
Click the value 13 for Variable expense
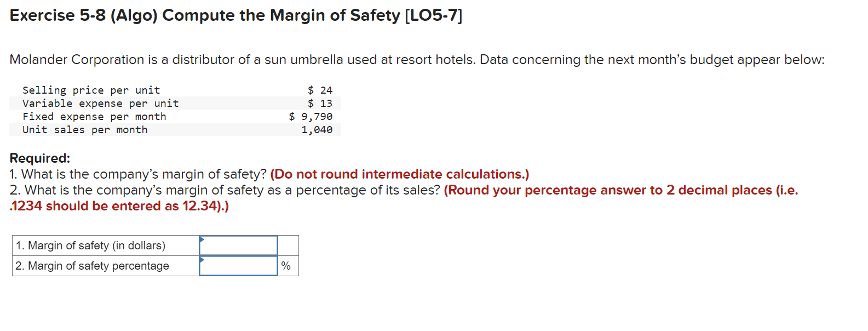tap(327, 103)
